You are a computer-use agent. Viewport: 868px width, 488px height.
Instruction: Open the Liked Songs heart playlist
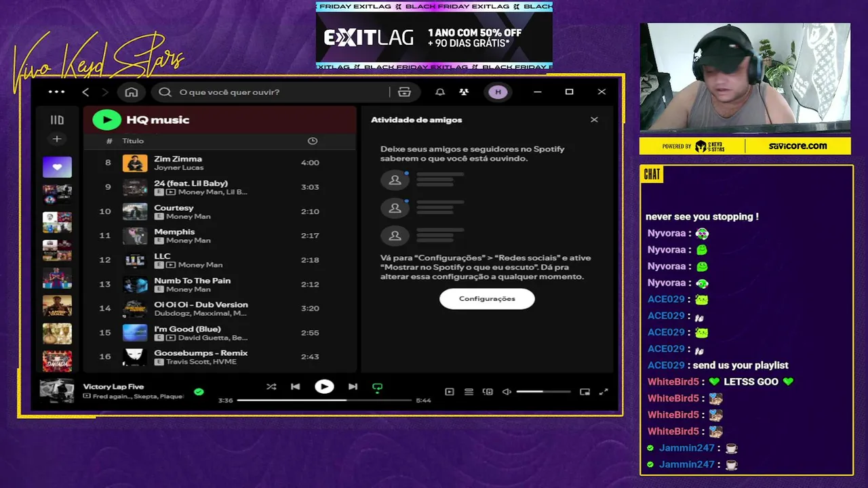pyautogui.click(x=57, y=167)
